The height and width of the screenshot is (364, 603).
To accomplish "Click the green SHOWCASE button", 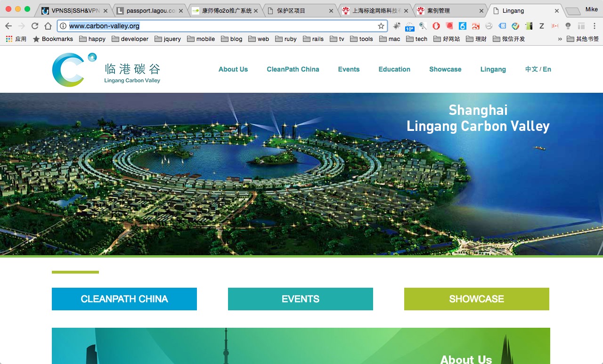I will (x=476, y=299).
